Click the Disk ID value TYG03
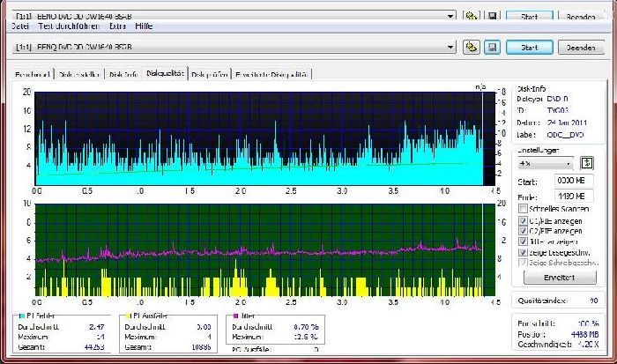This screenshot has height=364, width=617. point(558,110)
